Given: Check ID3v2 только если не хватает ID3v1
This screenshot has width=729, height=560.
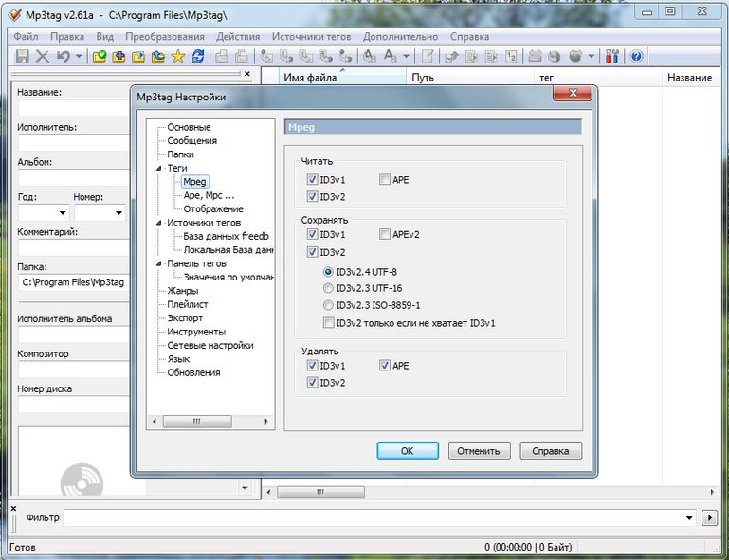Looking at the screenshot, I should click(328, 323).
